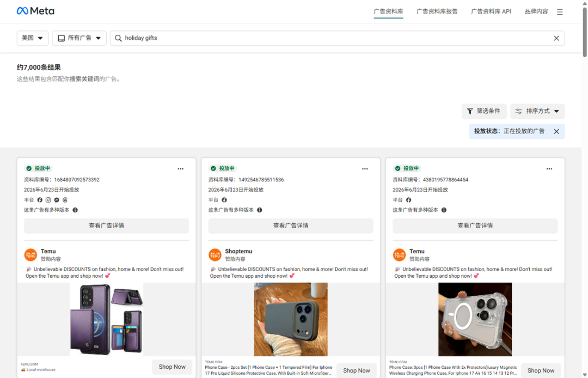The image size is (588, 378).
Task: Click Facebook platform icon on ad 1684807092573392
Action: click(40, 200)
